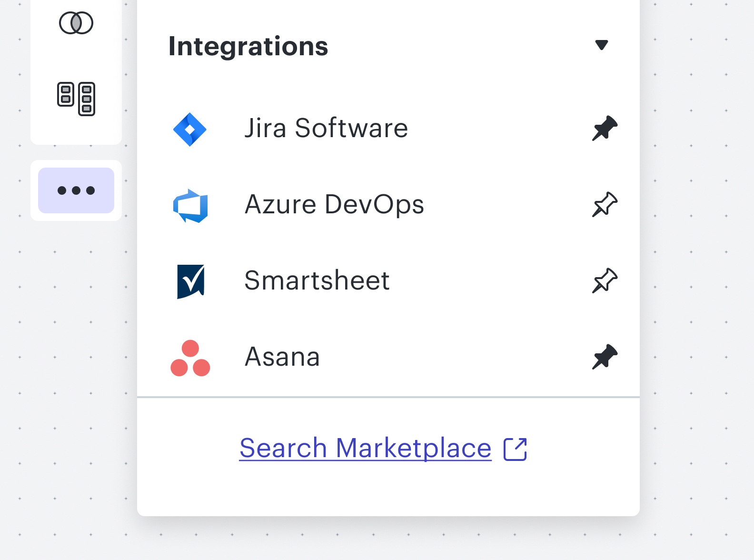Pin Azure DevOps to the toolbar
The width and height of the screenshot is (754, 560).
[x=605, y=205]
